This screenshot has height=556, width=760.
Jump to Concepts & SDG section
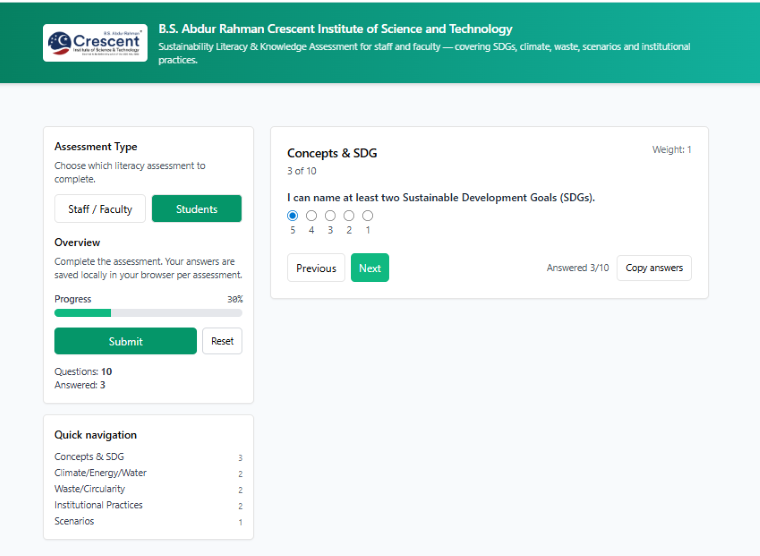(x=89, y=457)
